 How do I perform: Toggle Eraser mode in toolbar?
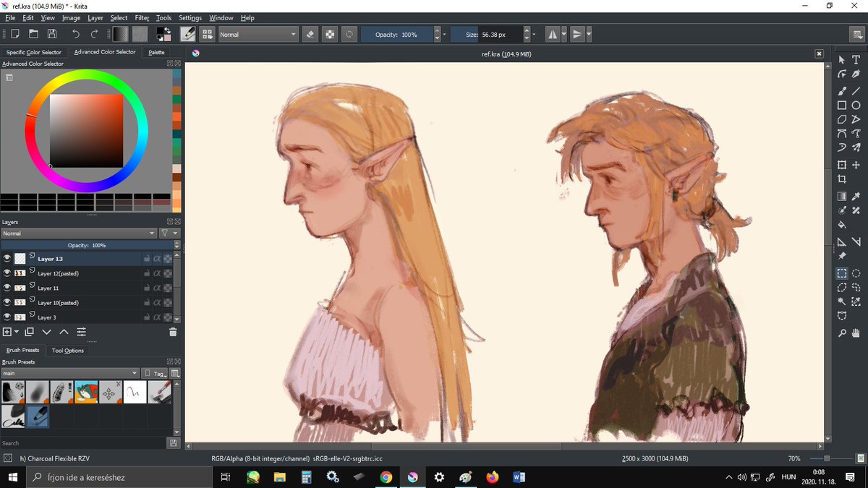[x=310, y=34]
